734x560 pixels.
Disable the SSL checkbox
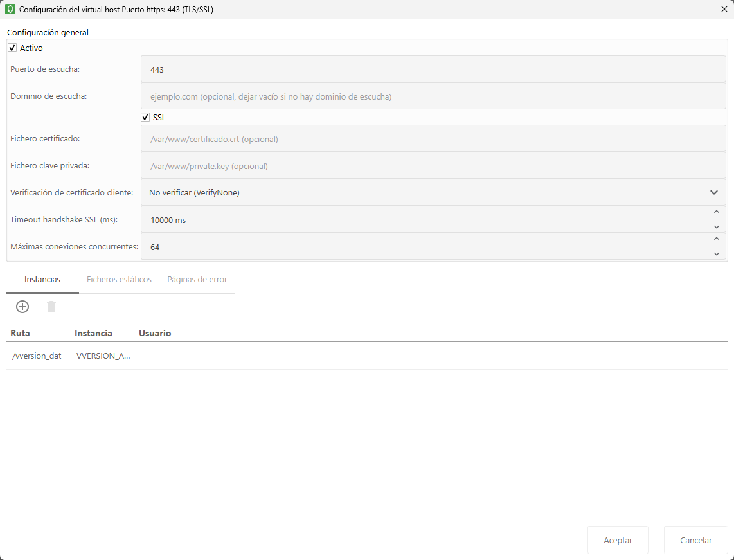(145, 118)
